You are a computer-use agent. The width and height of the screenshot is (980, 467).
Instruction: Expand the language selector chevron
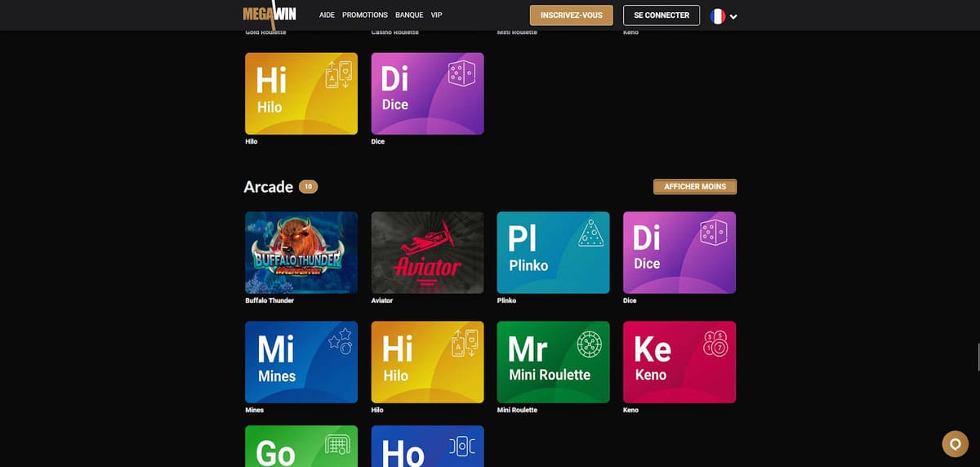click(x=733, y=16)
